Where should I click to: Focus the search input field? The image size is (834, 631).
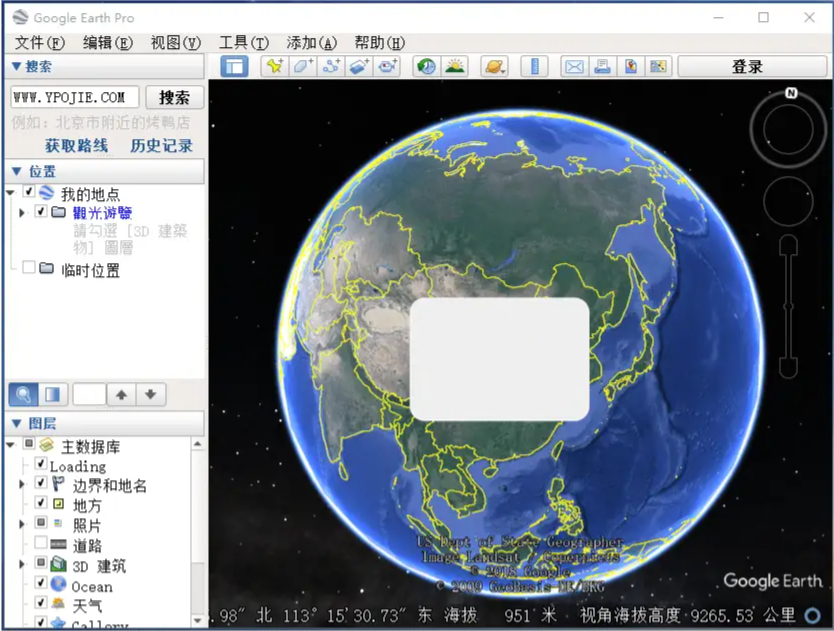tap(74, 97)
